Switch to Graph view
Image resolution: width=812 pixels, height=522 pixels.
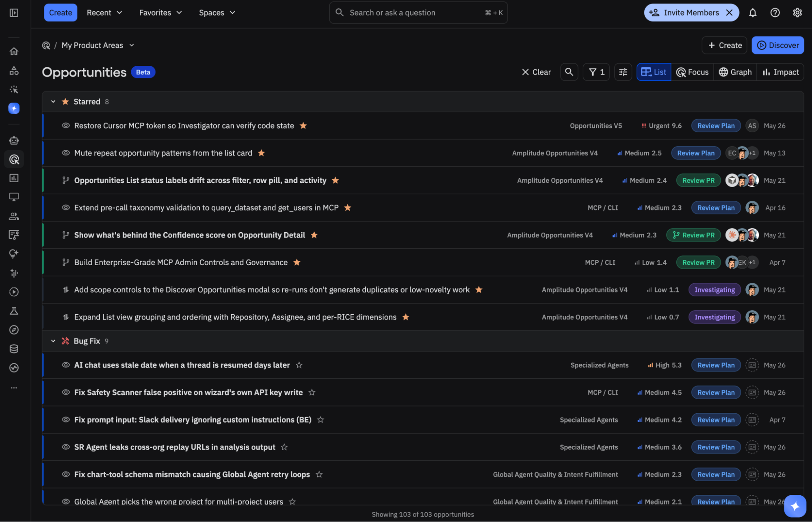[735, 72]
